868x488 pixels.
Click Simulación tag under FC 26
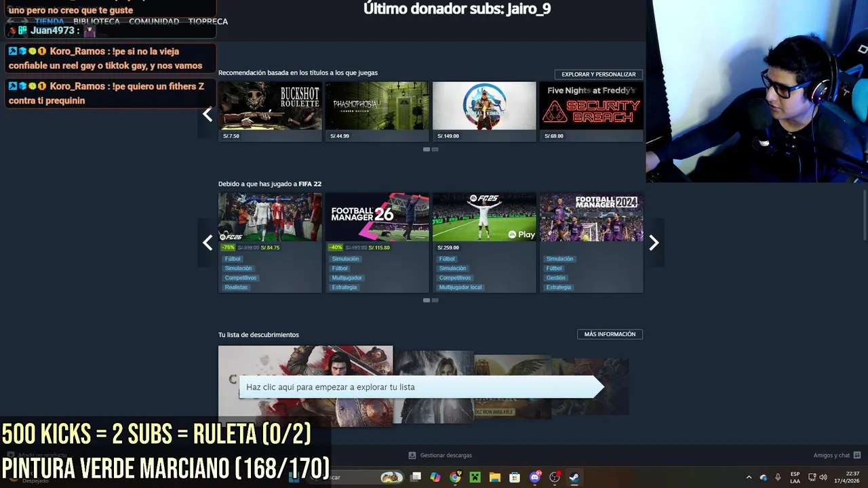coord(238,268)
